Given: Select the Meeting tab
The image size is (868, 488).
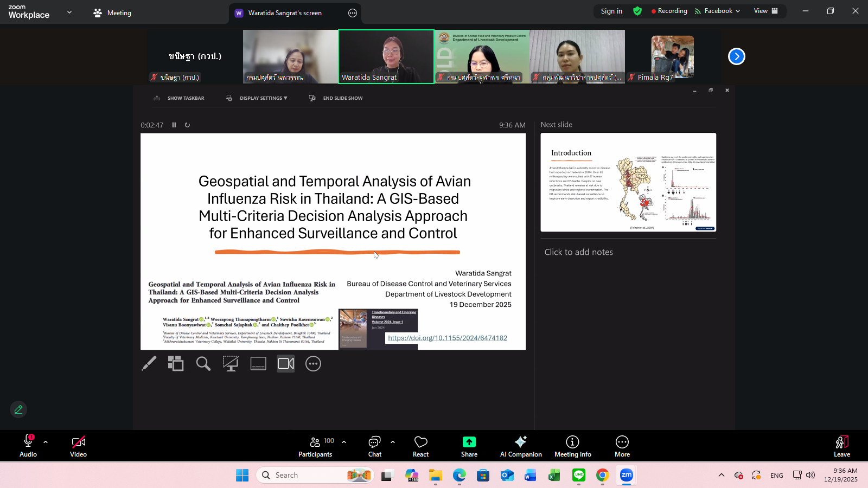Looking at the screenshot, I should pyautogui.click(x=112, y=13).
